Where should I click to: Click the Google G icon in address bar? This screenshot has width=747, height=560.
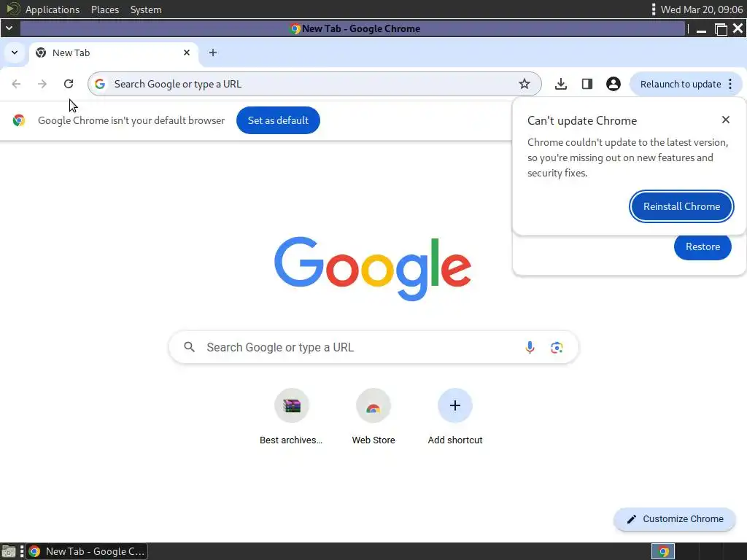pyautogui.click(x=99, y=85)
